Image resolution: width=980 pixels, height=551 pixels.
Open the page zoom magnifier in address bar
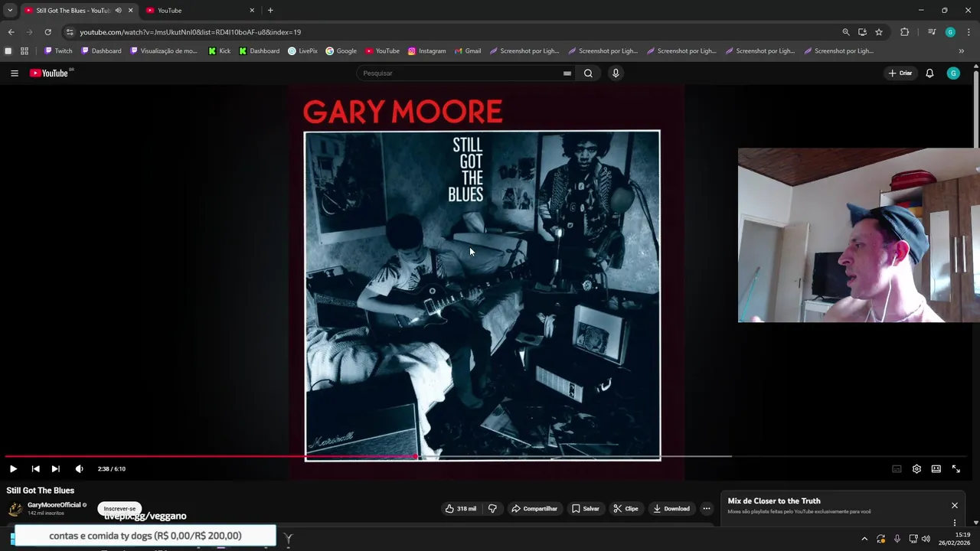(x=846, y=32)
